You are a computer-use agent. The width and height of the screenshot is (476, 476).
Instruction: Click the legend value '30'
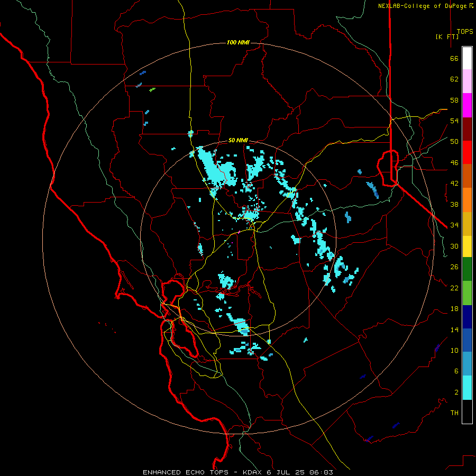coord(454,246)
